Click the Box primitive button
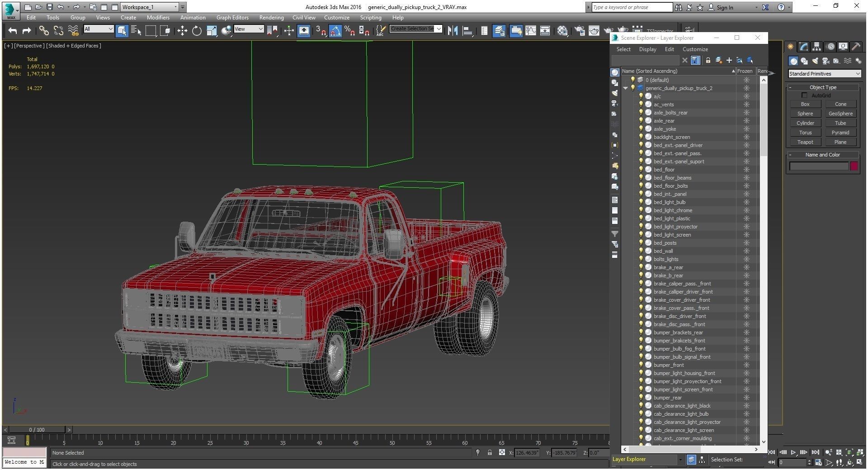This screenshot has width=868, height=470. click(805, 104)
